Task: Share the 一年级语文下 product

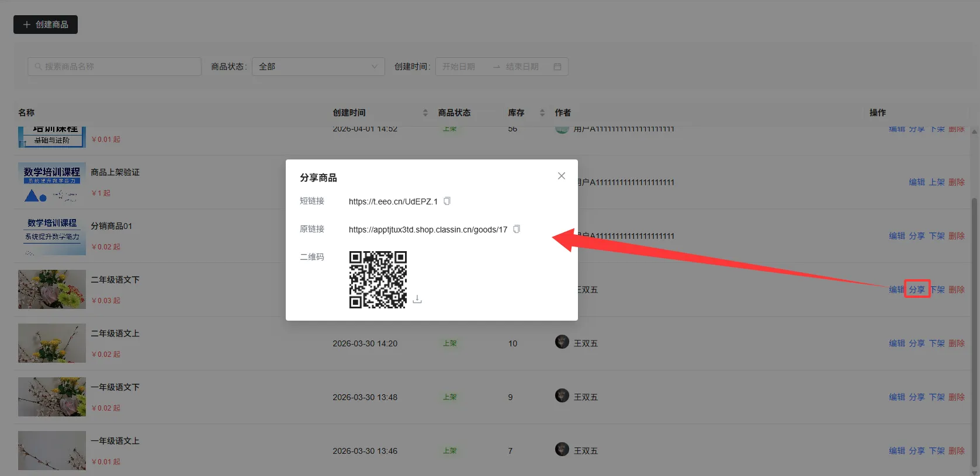Action: pyautogui.click(x=917, y=397)
